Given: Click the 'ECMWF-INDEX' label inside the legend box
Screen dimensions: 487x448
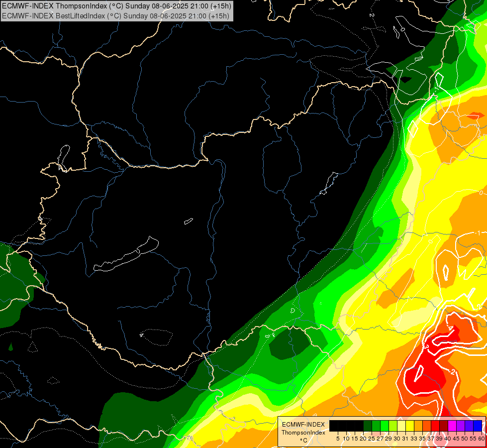Looking at the screenshot, I should click(303, 425).
